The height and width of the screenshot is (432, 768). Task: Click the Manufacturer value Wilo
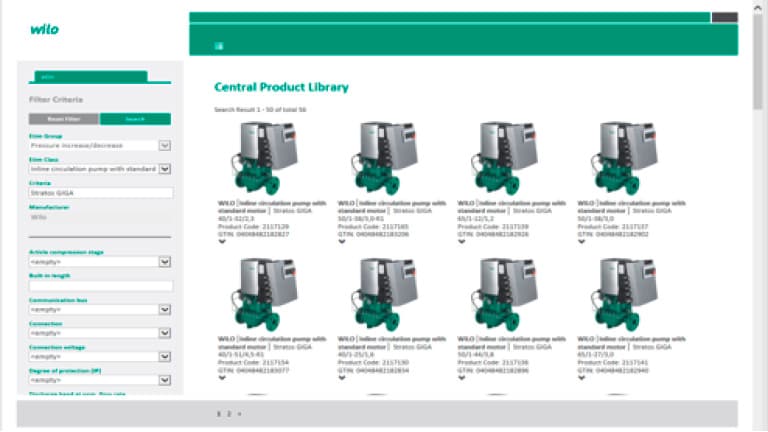click(x=39, y=217)
